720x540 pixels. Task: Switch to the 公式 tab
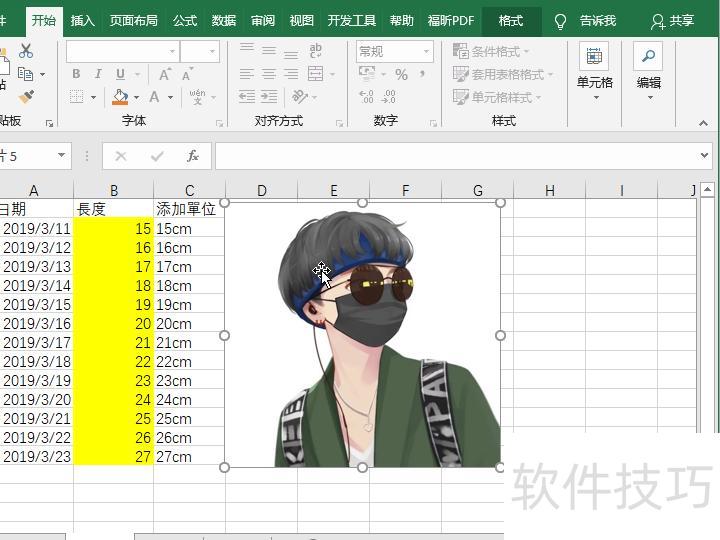coord(185,21)
